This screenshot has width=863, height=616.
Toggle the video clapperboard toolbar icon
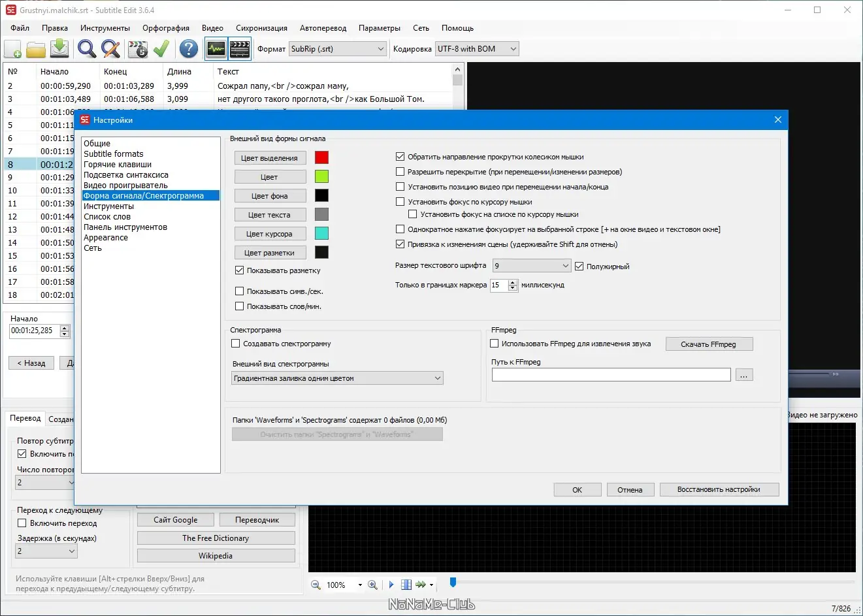click(240, 49)
